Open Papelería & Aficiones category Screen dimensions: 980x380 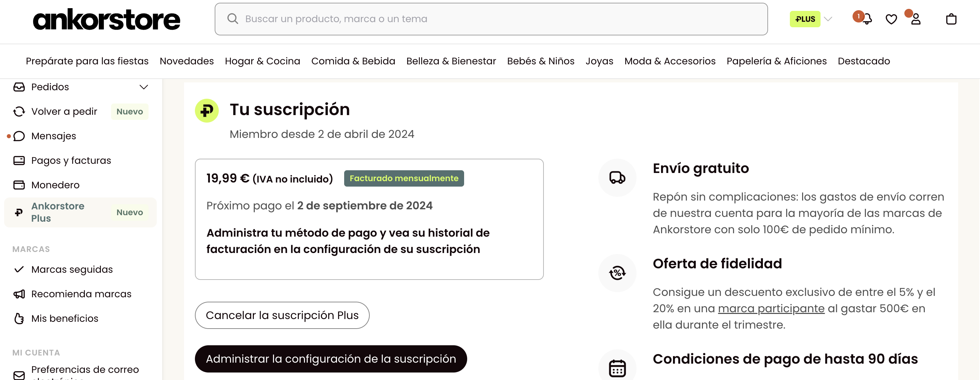(x=777, y=61)
